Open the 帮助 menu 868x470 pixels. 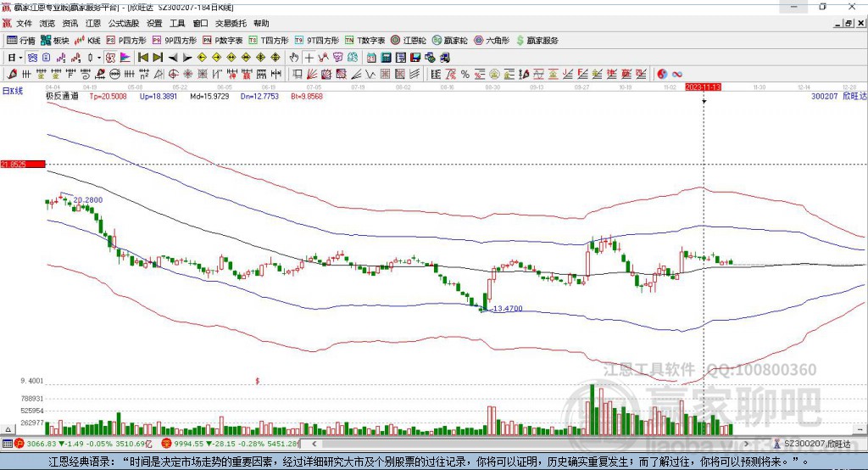point(261,23)
